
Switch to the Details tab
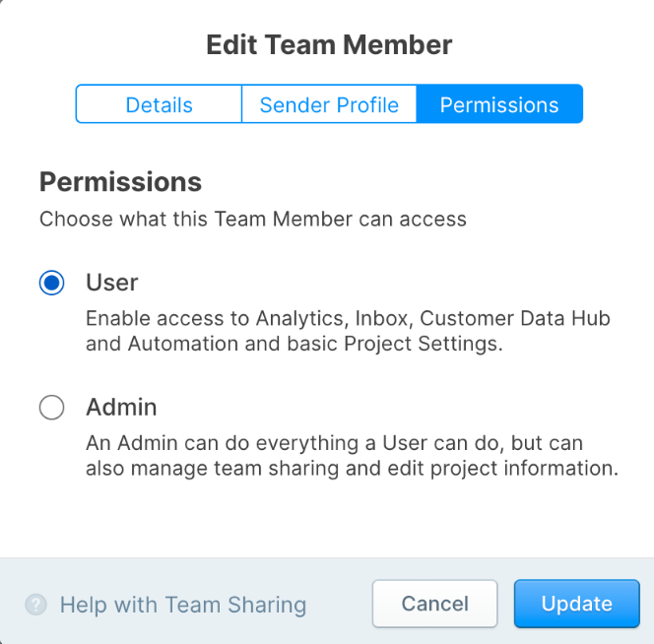(159, 104)
